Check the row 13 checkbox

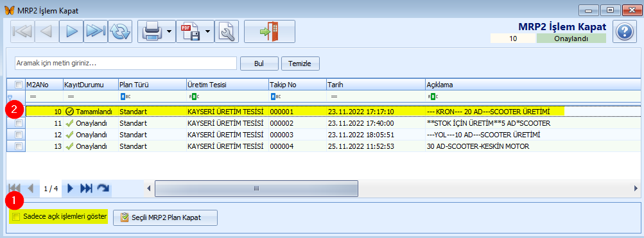[18, 146]
